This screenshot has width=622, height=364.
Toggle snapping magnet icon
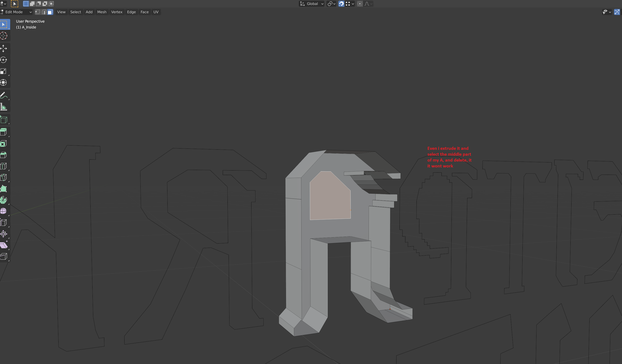[x=341, y=4]
